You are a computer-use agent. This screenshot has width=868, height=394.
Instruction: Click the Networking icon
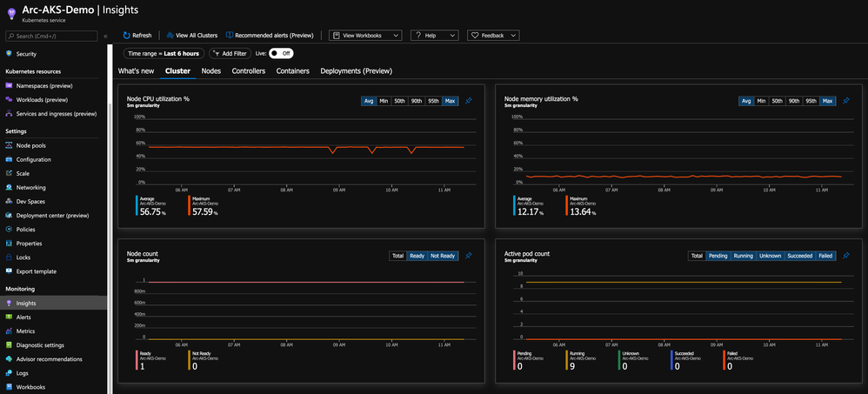[9, 188]
